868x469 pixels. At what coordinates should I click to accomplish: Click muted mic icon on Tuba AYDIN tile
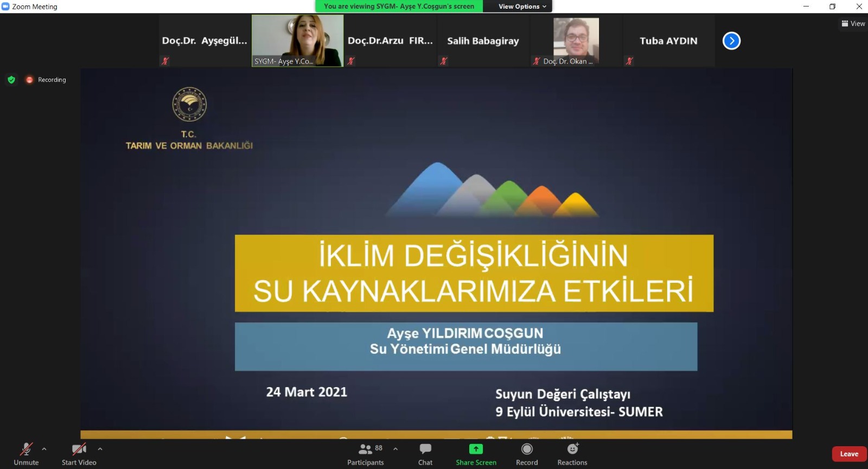(x=629, y=61)
